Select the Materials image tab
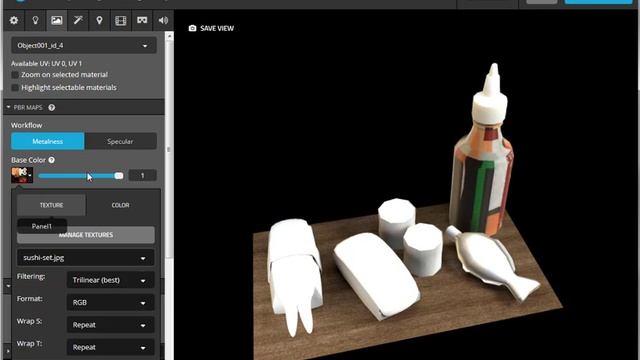The width and height of the screenshot is (640, 360). click(x=57, y=20)
